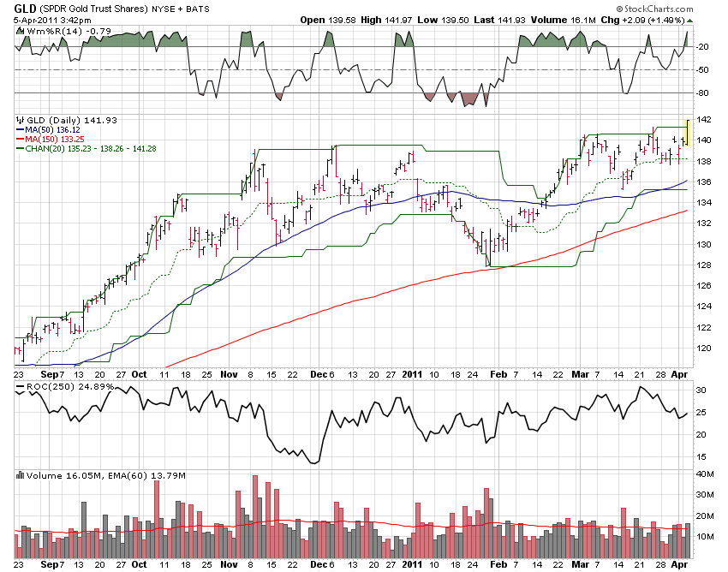This screenshot has width=728, height=572.
Task: Click the -20 level on Williams %R axis
Action: (x=702, y=46)
